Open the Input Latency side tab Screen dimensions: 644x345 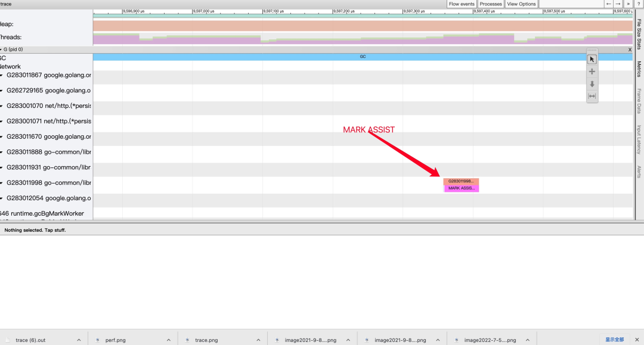pos(639,139)
